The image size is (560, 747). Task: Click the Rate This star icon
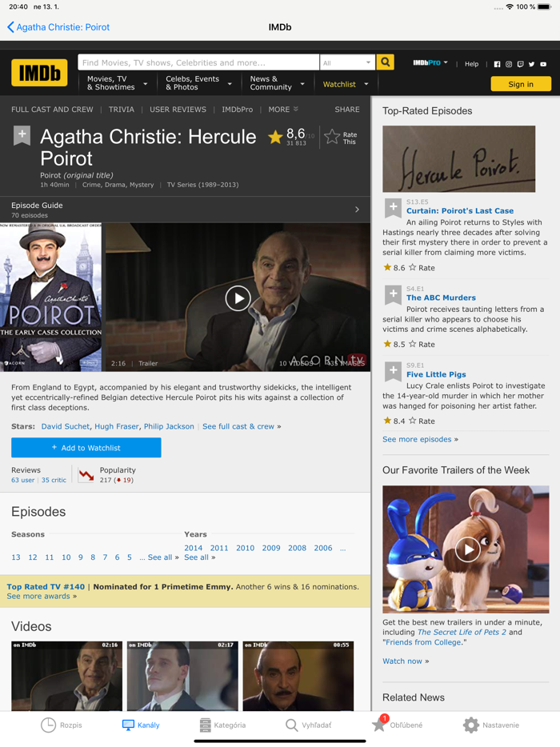[332, 138]
